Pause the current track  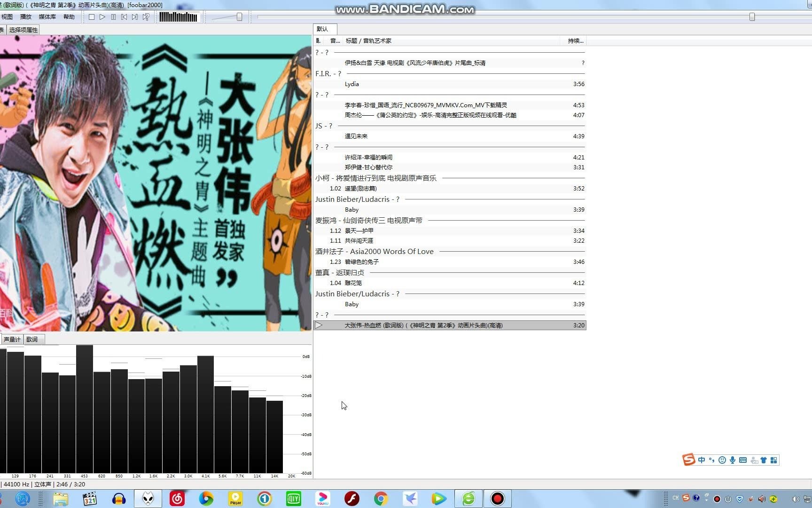tap(113, 17)
